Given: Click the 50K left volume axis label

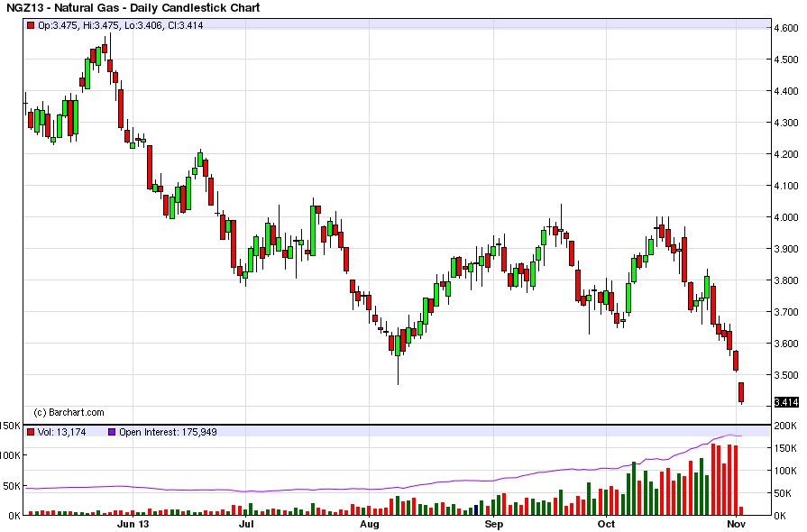Looking at the screenshot, I should pyautogui.click(x=13, y=486).
